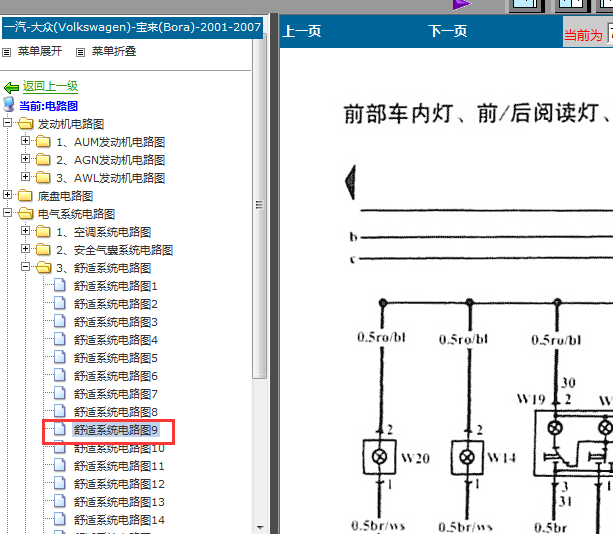Viewport: 613px width, 534px height.
Task: Collapse the 发动机电路图 tree node
Action: click(x=7, y=123)
